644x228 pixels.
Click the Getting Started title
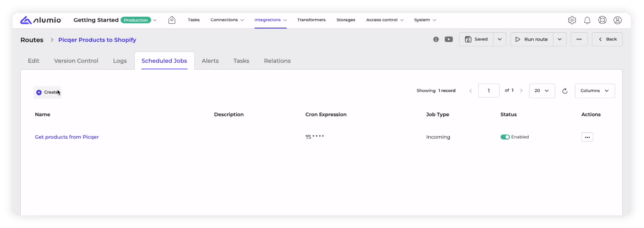[x=96, y=20]
